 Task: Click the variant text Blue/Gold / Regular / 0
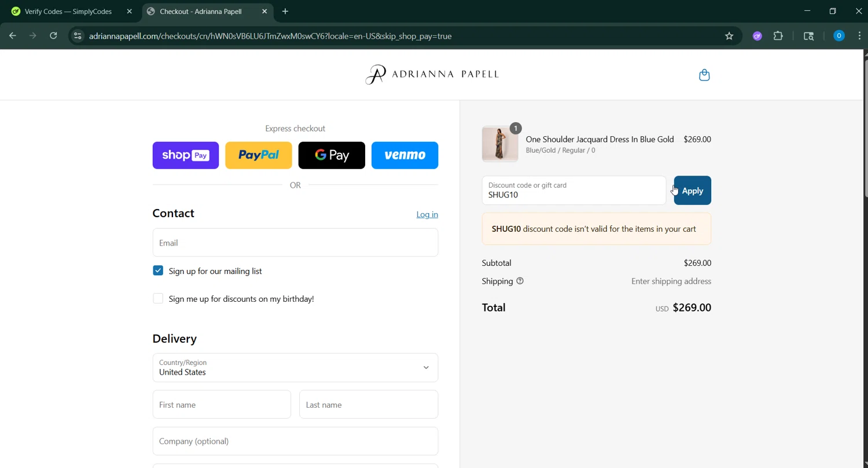(x=560, y=151)
